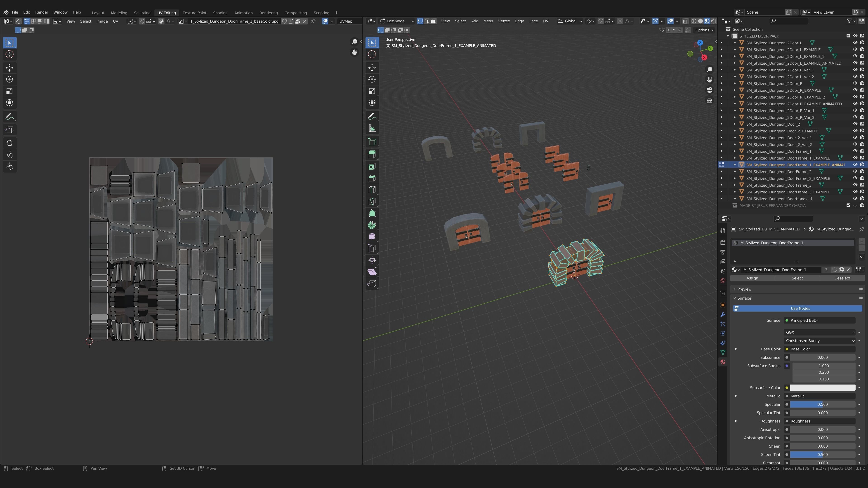Enable vertex select mode in 3D viewport
Image resolution: width=868 pixels, height=488 pixels.
pos(420,21)
